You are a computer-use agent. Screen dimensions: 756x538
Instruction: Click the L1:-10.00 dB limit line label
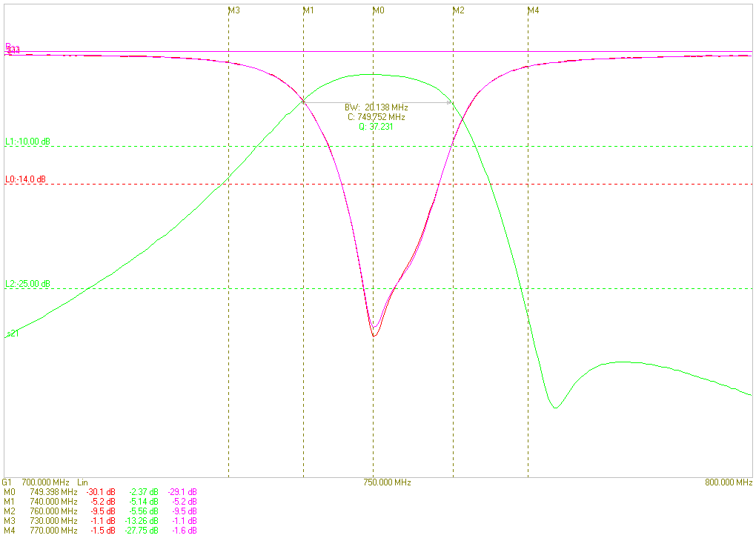(27, 142)
